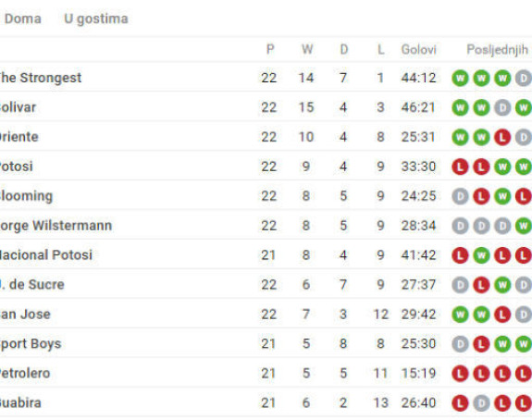Screen dimensions: 532x420
Task: Click San Jose's red L badge
Action: point(502,315)
